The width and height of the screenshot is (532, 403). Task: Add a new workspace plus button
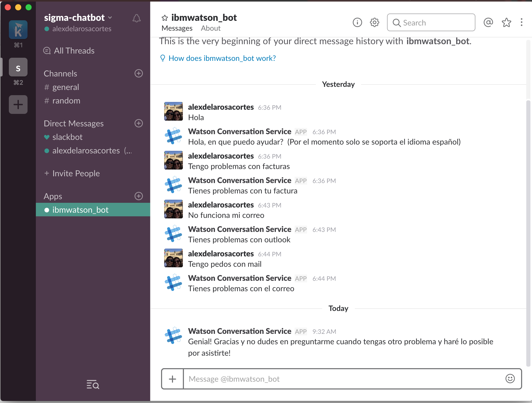[18, 105]
